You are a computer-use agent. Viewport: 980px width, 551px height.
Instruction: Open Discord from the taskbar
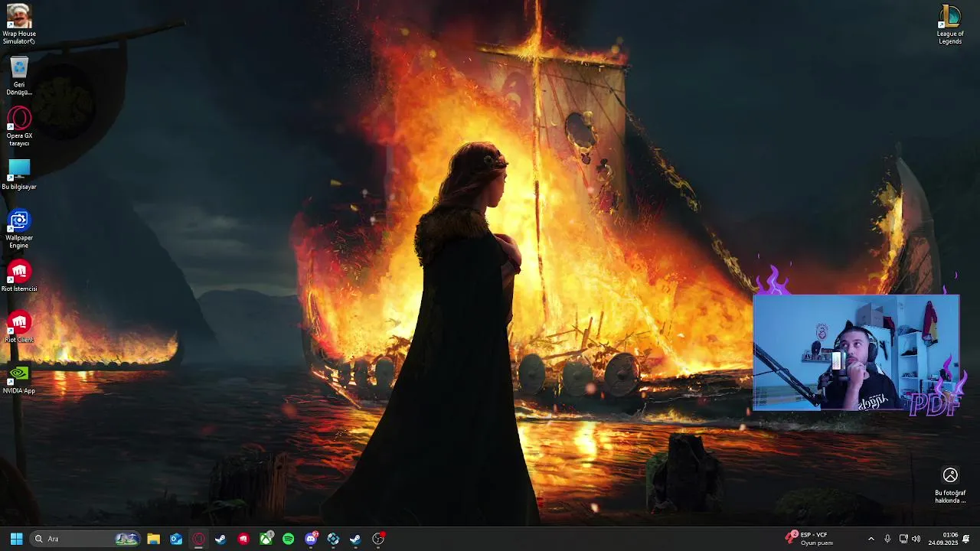pyautogui.click(x=311, y=539)
